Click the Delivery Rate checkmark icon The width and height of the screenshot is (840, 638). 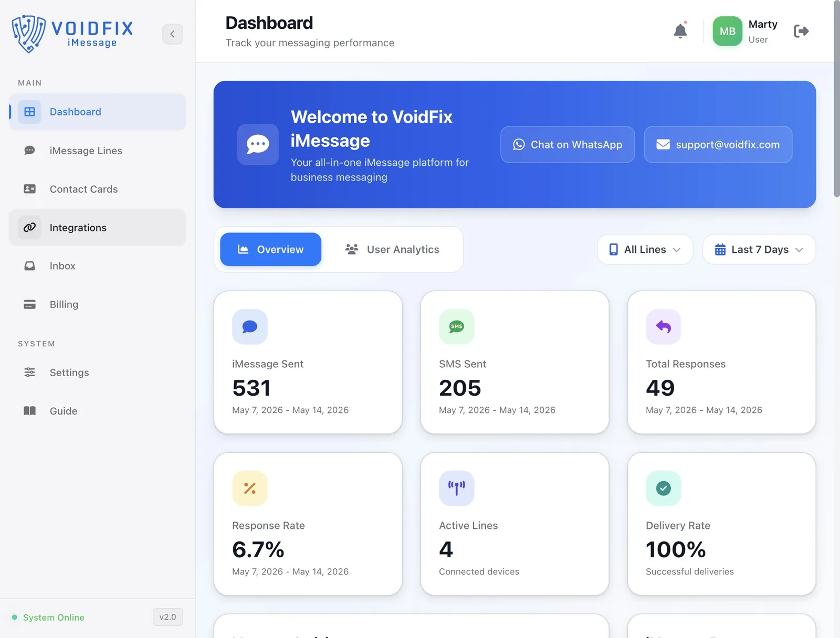664,488
